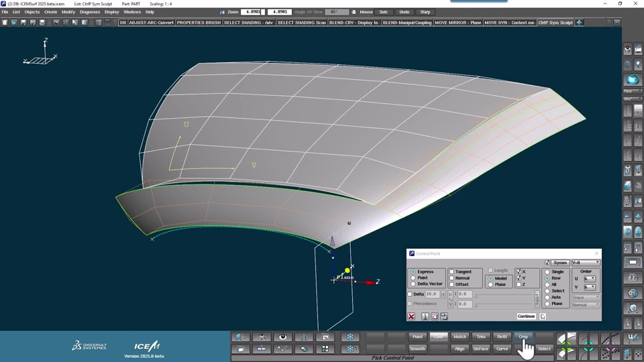Uncheck the X axis checkbox
Viewport: 644px width, 362px height.
519,271
